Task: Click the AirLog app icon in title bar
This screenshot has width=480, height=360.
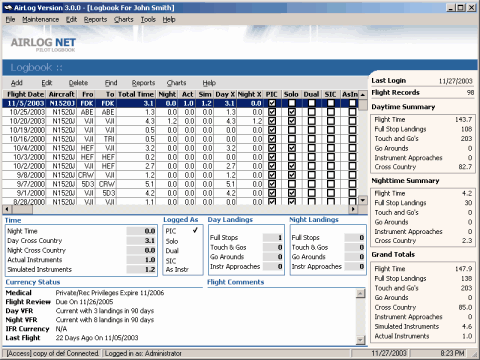Action: (8, 7)
